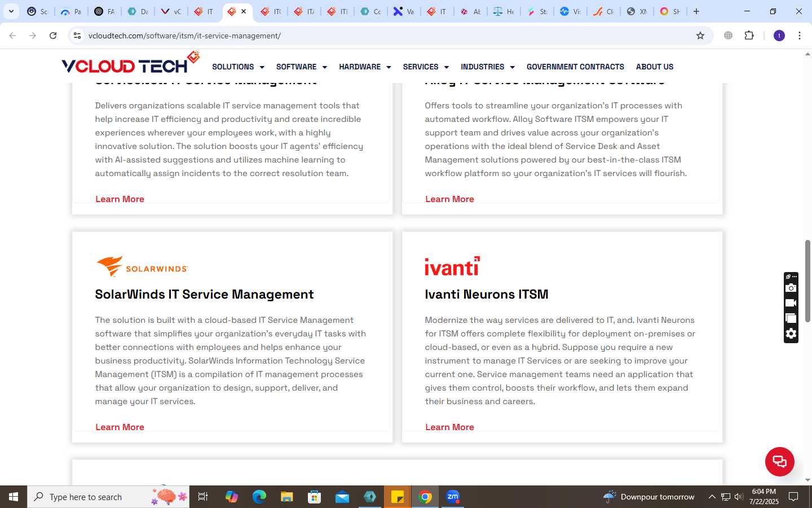Viewport: 812px width, 508px height.
Task: Click the Windows taskbar search box
Action: 108,497
